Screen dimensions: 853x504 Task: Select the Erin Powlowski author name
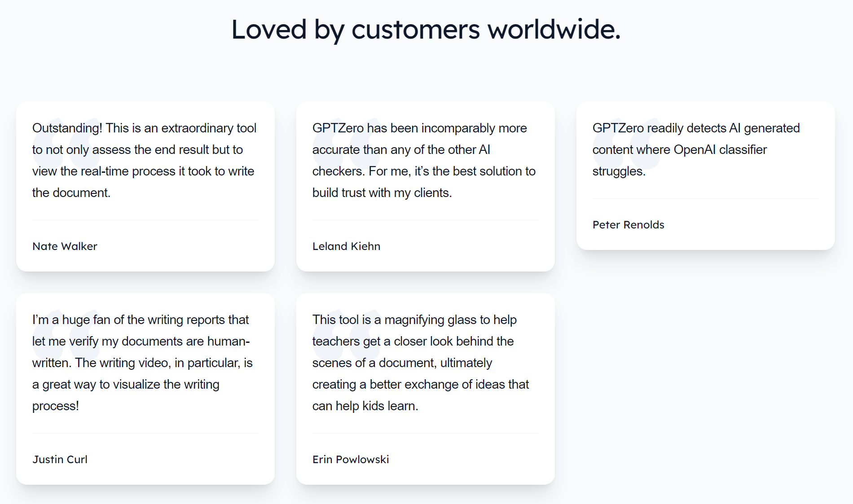point(351,460)
